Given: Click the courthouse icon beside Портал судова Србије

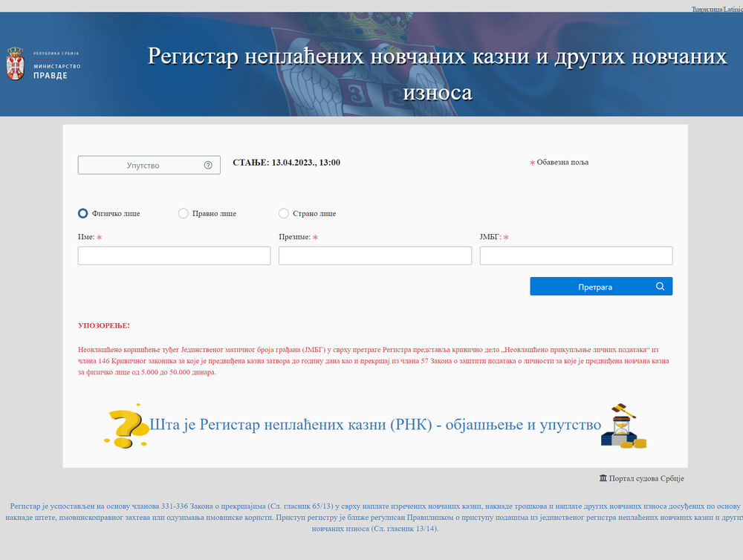Looking at the screenshot, I should click(x=602, y=478).
